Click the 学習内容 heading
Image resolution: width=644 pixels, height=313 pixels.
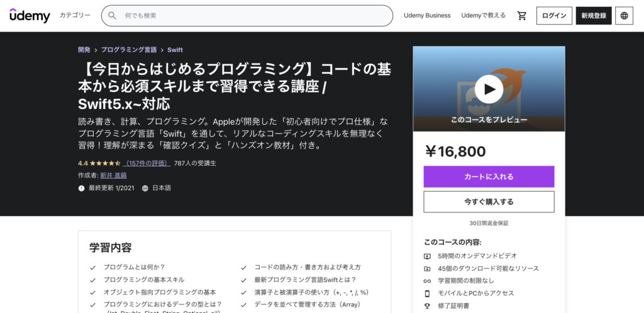[x=111, y=248]
